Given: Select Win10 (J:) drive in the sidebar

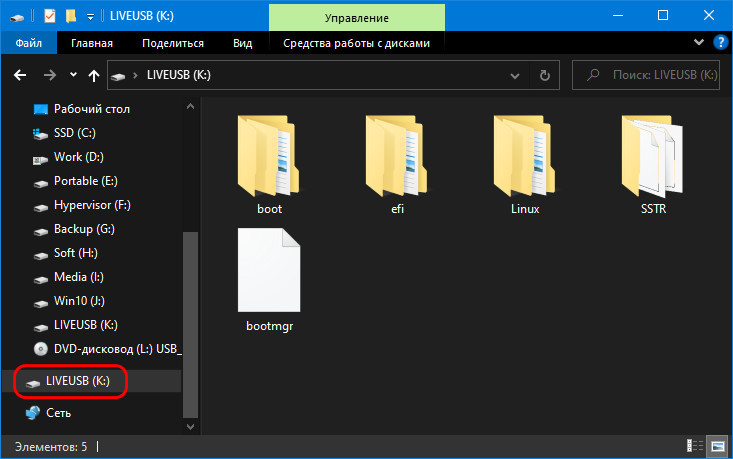Looking at the screenshot, I should coord(79,301).
